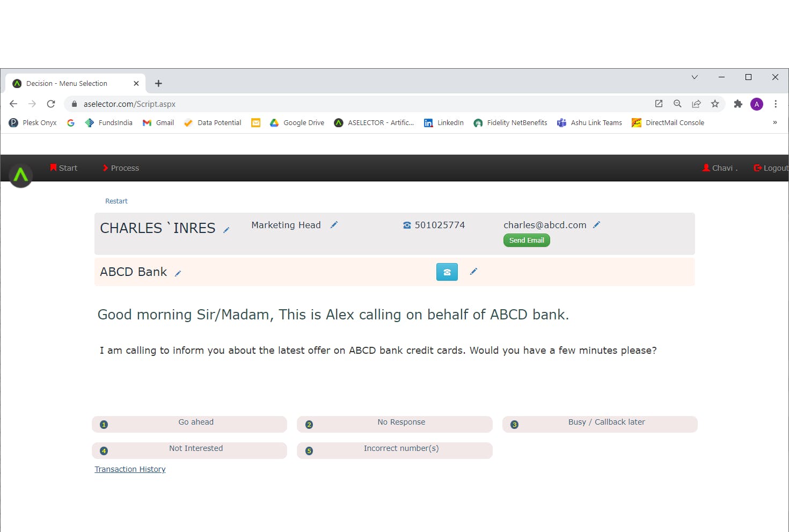
Task: Click the share page icon in address bar
Action: [696, 104]
